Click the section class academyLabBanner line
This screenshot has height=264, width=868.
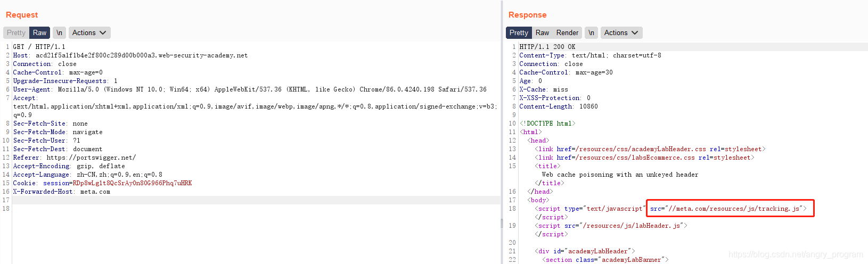click(605, 260)
